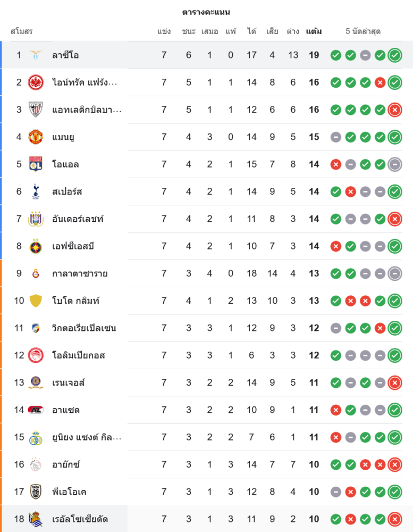
Task: Click Lazio's latest match win indicator
Action: (394, 55)
